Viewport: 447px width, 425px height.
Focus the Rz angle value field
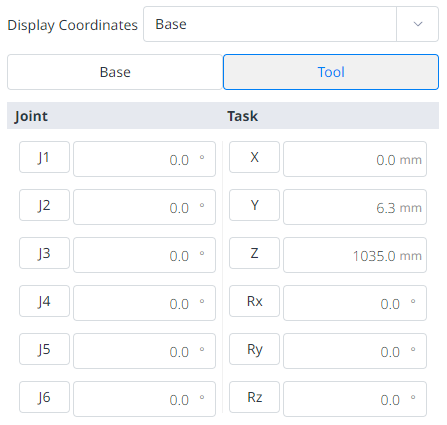point(355,399)
